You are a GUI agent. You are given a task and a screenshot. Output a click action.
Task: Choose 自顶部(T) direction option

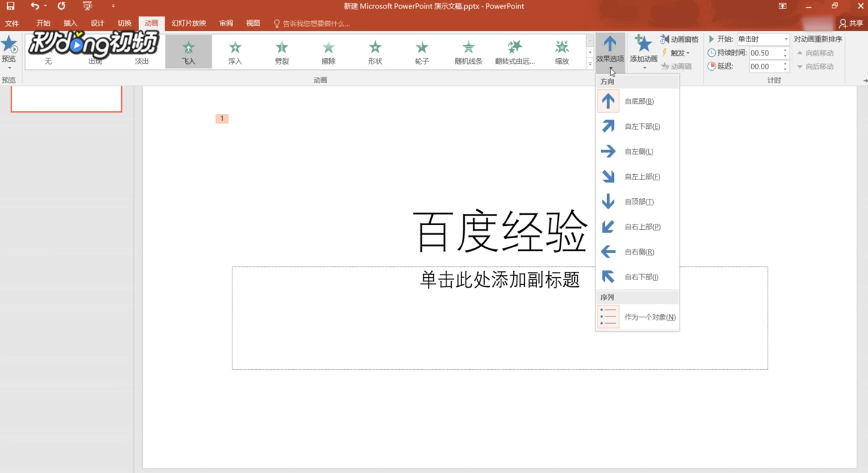(638, 202)
